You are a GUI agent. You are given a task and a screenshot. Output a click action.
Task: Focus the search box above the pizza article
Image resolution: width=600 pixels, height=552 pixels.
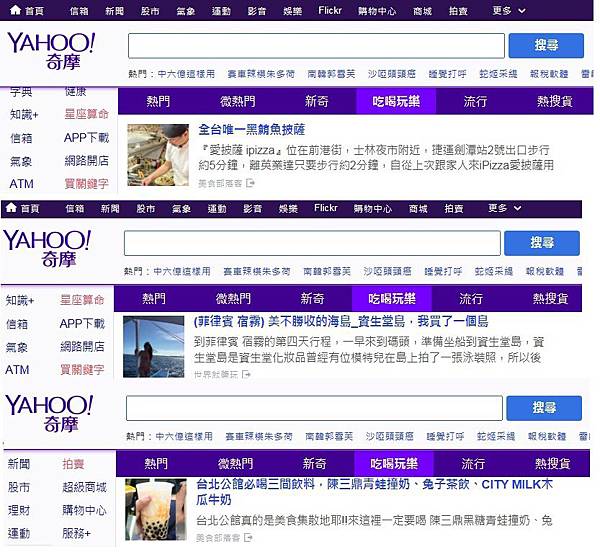[316, 46]
